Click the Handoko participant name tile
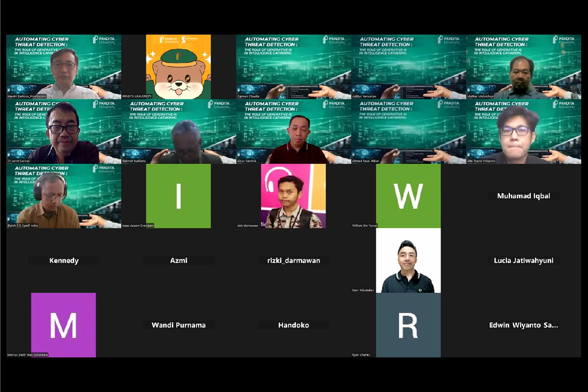Screen dimensions: 588x392 (x=293, y=325)
